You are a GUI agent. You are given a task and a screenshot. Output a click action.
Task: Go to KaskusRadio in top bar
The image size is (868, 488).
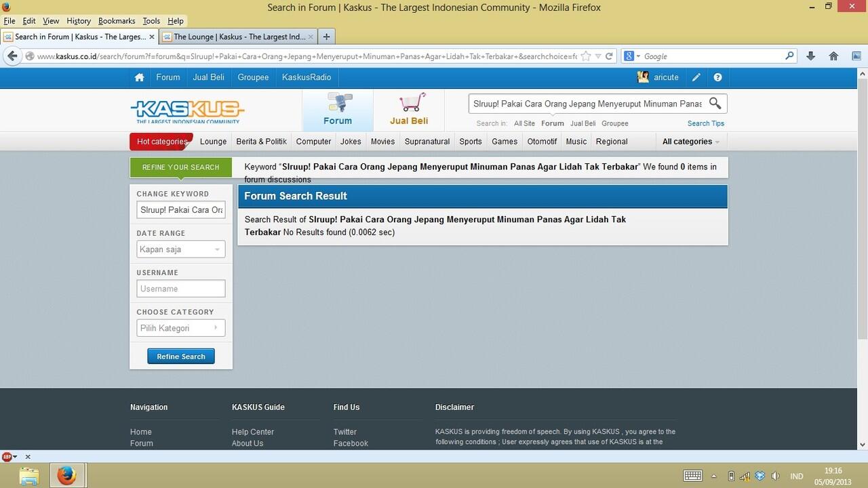tap(307, 77)
